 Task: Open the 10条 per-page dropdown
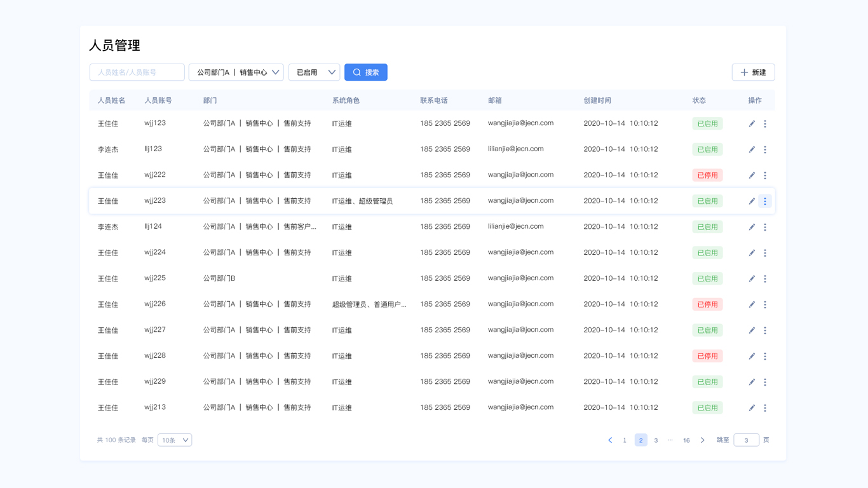(x=175, y=440)
